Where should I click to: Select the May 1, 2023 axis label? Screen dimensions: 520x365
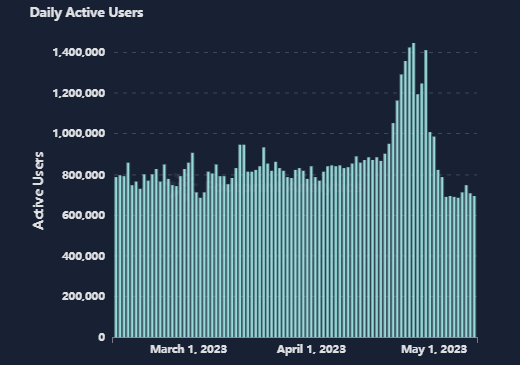(434, 349)
